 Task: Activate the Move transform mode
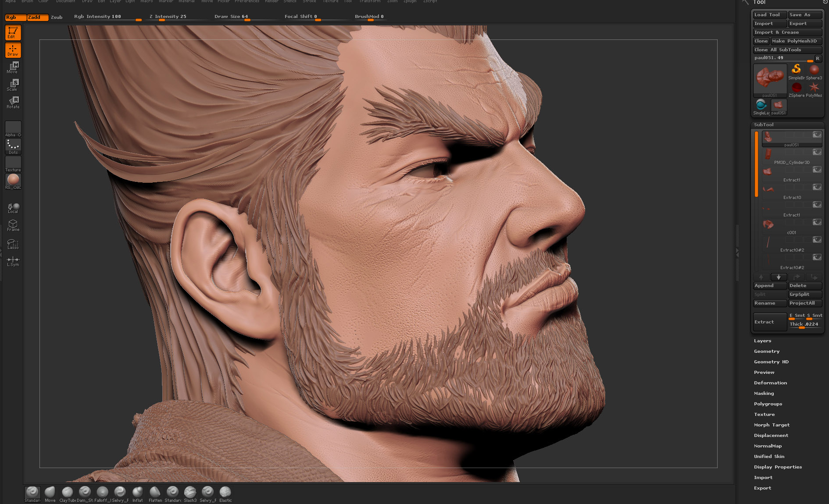[x=13, y=67]
